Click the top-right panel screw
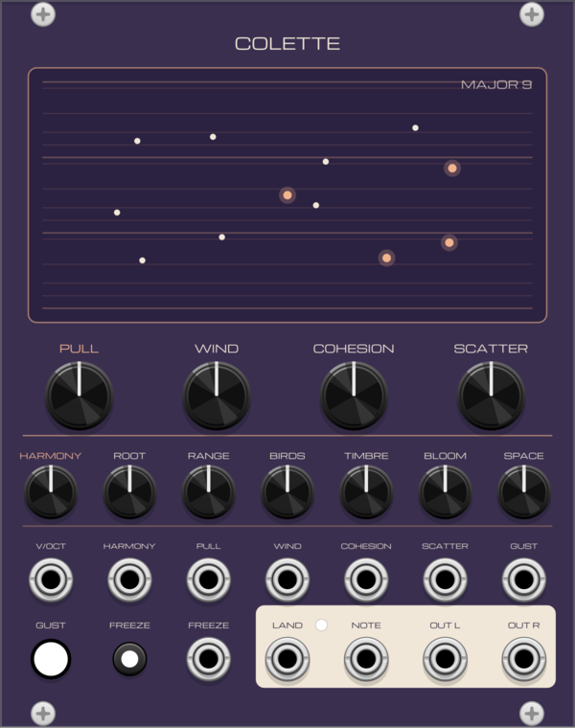 pos(532,14)
